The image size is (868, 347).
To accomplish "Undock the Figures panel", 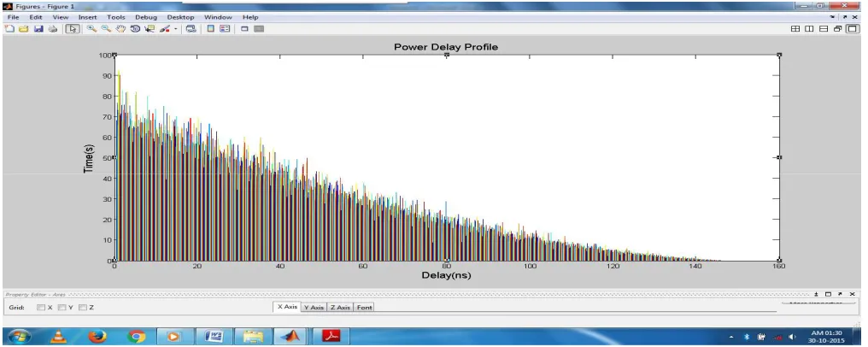I will (x=845, y=17).
